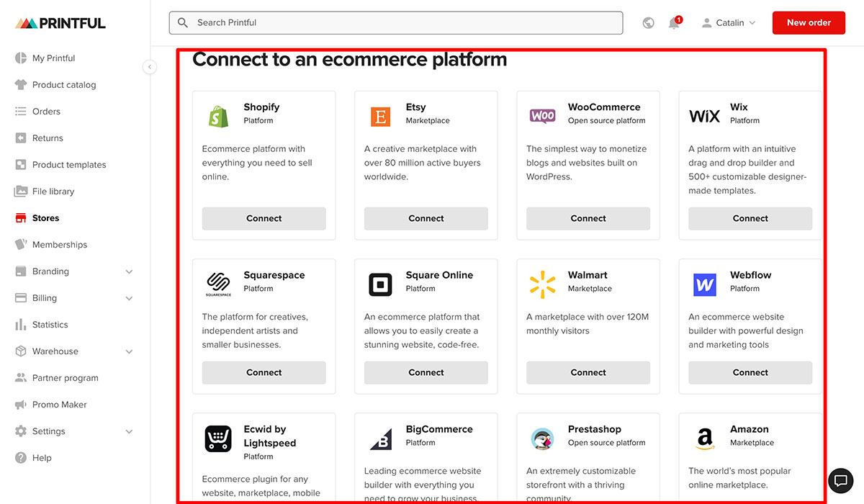Expand the Warehouse section
Viewport: 864px width, 504px height.
click(55, 351)
